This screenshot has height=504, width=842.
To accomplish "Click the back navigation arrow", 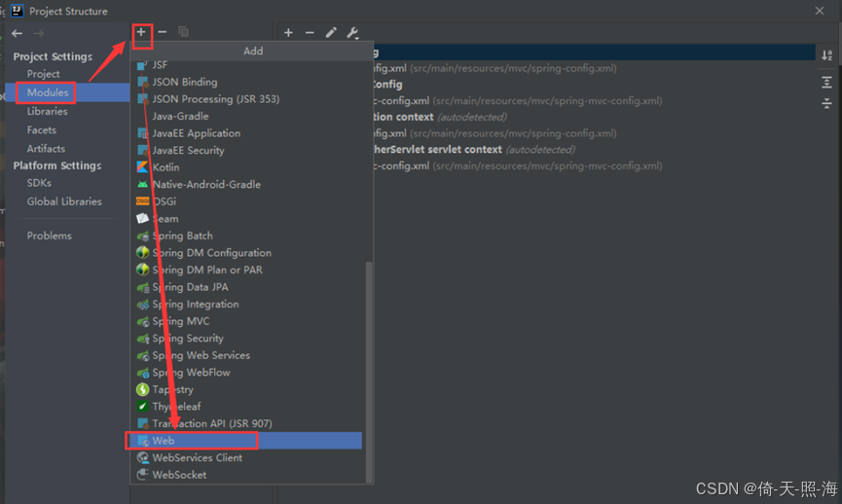I will pyautogui.click(x=18, y=33).
